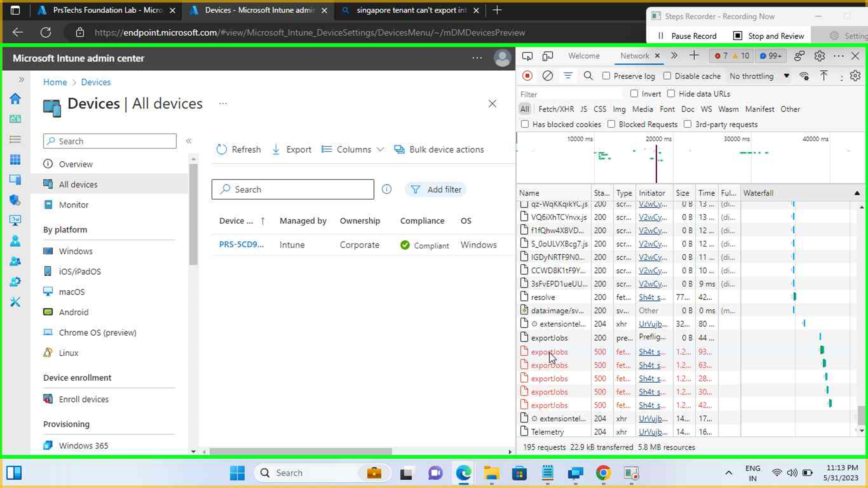This screenshot has height=488, width=868.
Task: Open the network request search
Action: click(588, 76)
